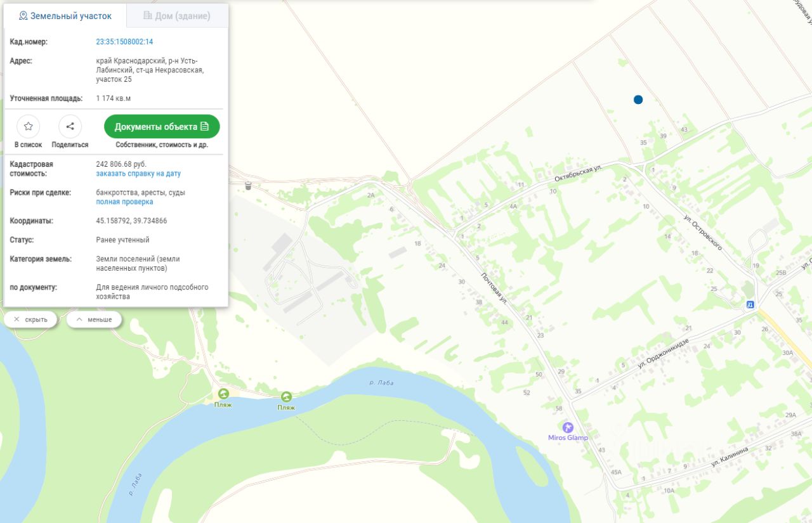Select the Miros Glamp map marker

pos(568,427)
